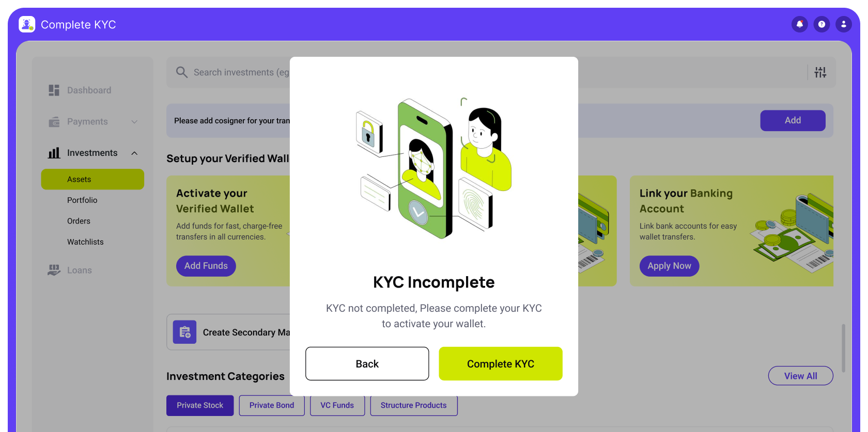Click the filter sliders icon

(x=820, y=72)
